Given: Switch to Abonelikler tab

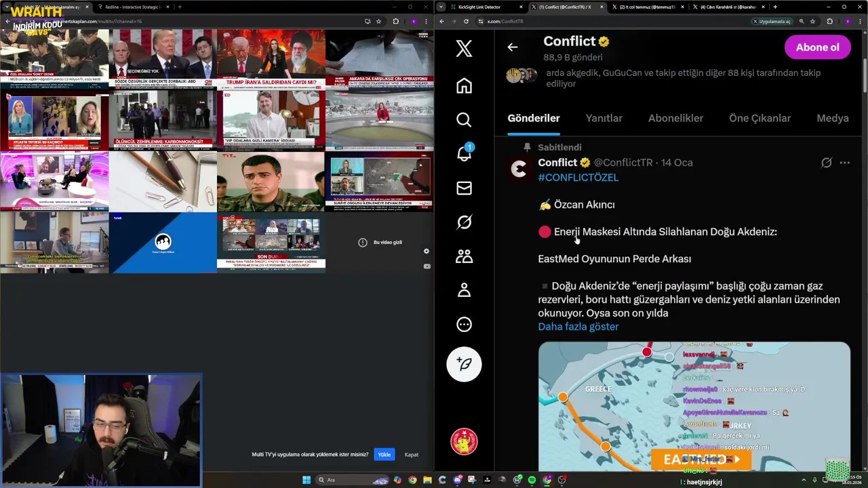Looking at the screenshot, I should tap(675, 118).
